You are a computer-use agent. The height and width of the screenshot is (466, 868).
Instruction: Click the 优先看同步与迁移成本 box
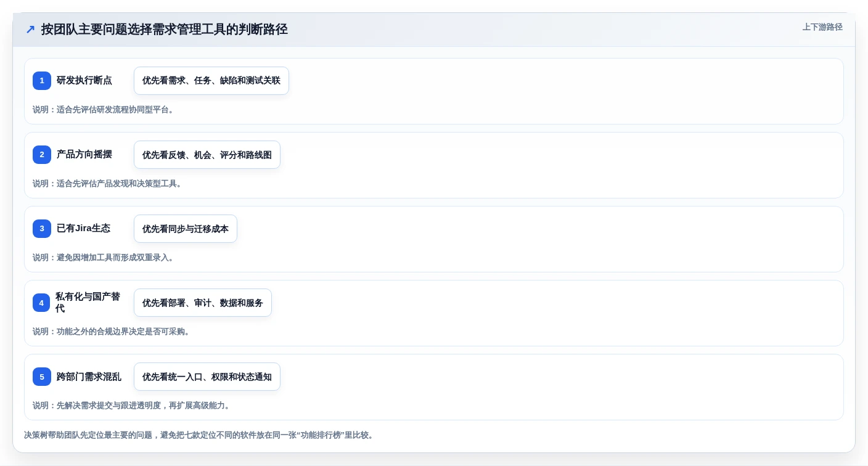click(186, 229)
